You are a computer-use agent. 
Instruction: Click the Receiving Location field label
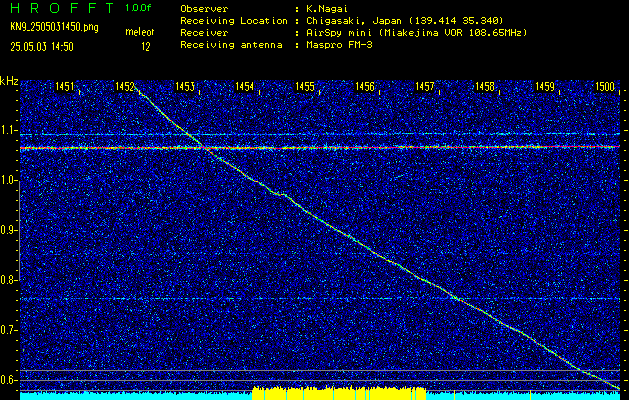click(x=234, y=20)
